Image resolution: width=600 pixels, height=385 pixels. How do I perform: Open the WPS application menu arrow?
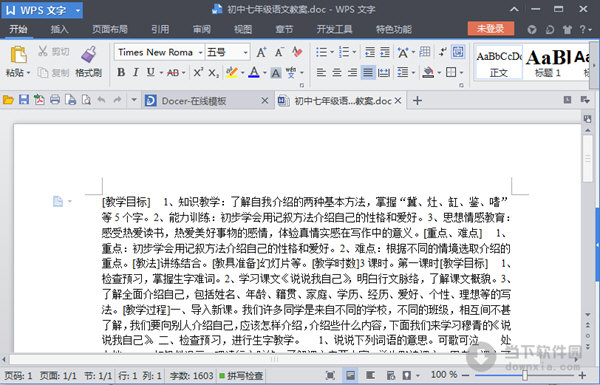pos(78,10)
